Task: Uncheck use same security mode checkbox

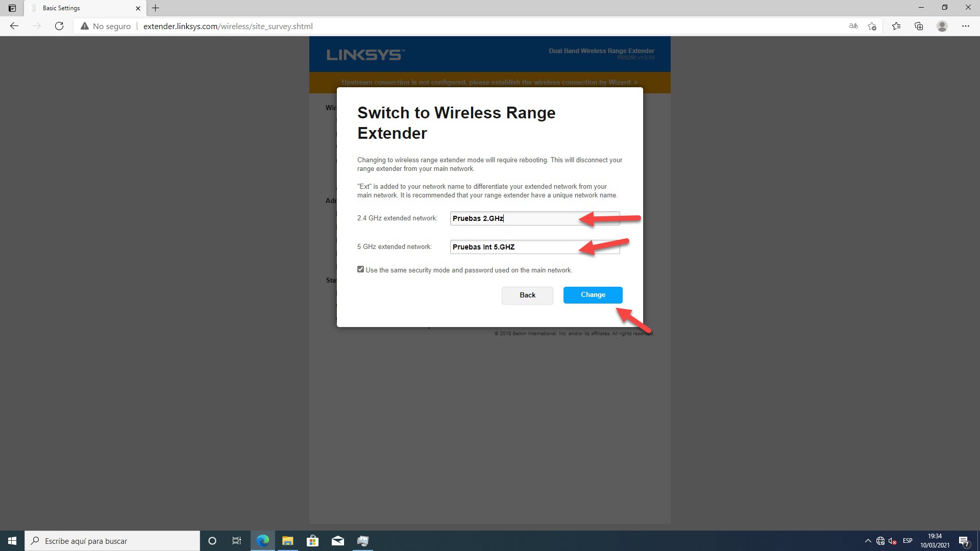Action: 361,269
